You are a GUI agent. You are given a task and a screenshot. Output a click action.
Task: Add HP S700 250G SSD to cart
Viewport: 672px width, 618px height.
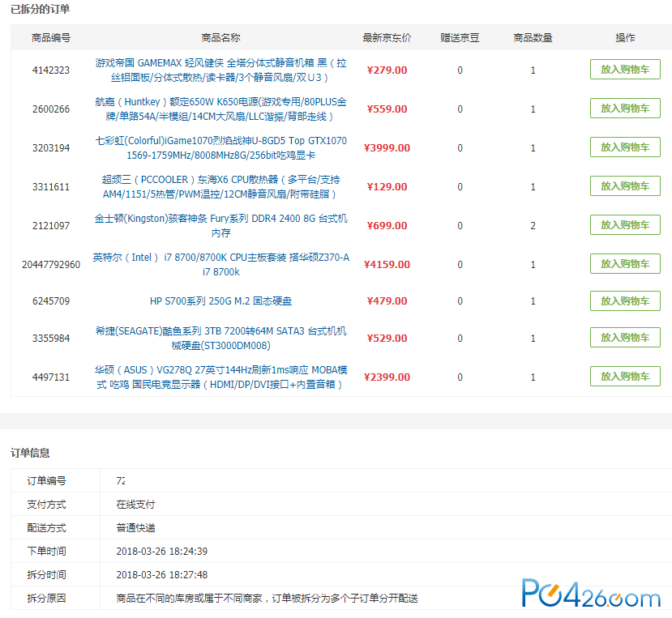click(625, 301)
